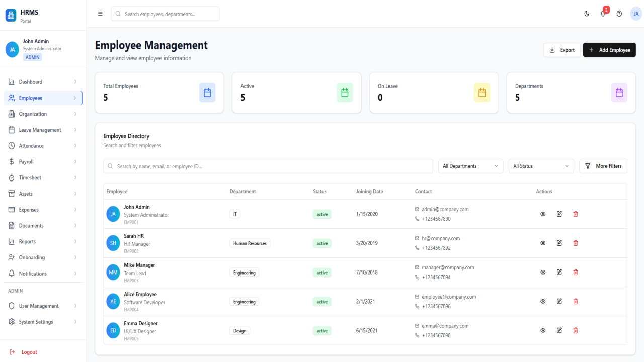Collapse sidebar using hamburger menu icon
Screen dimensions: 644x362
pos(100,14)
